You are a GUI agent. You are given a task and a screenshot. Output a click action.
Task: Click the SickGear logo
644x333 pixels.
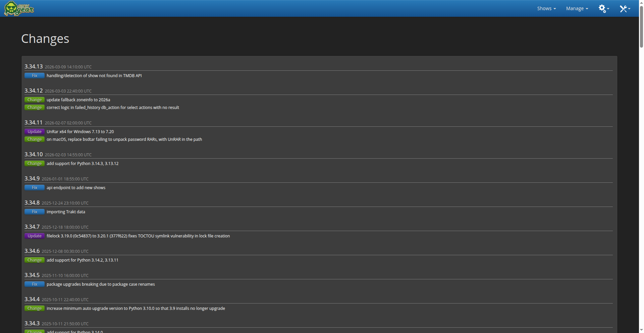[x=19, y=9]
